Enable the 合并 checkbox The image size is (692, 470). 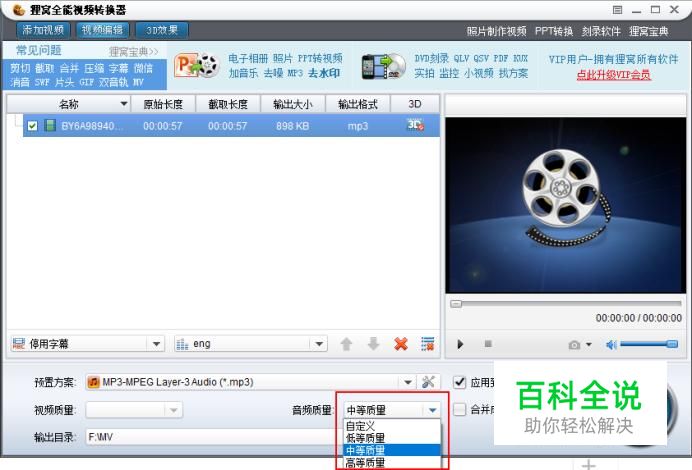click(459, 410)
